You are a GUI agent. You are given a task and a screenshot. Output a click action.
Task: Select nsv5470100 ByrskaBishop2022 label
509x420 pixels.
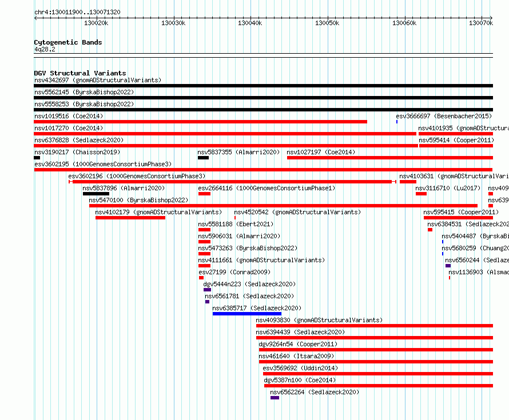(x=138, y=200)
